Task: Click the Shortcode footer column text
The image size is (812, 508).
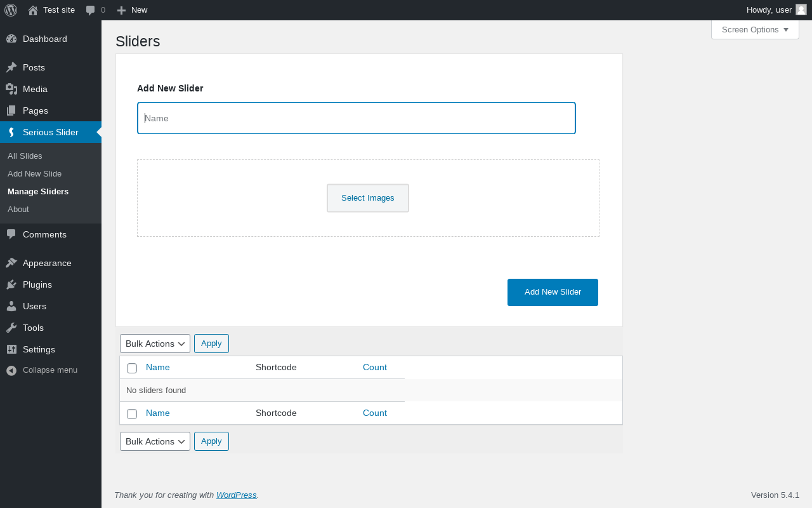Action: pos(276,413)
